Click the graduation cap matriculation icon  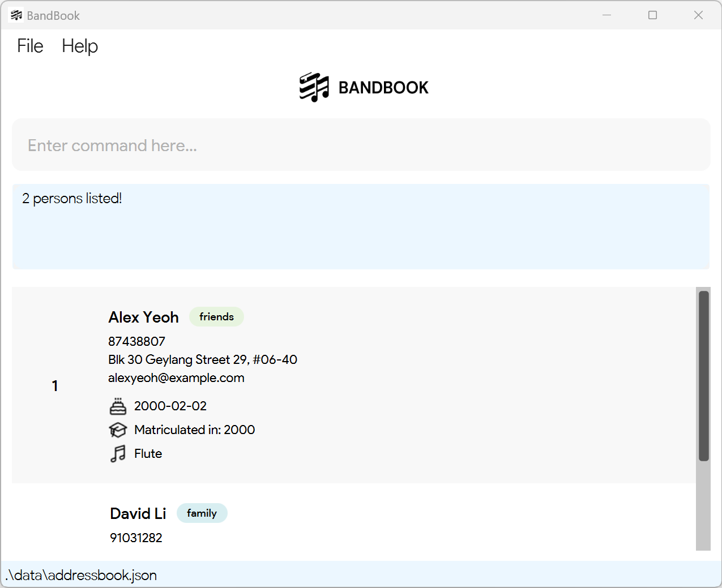(x=118, y=430)
